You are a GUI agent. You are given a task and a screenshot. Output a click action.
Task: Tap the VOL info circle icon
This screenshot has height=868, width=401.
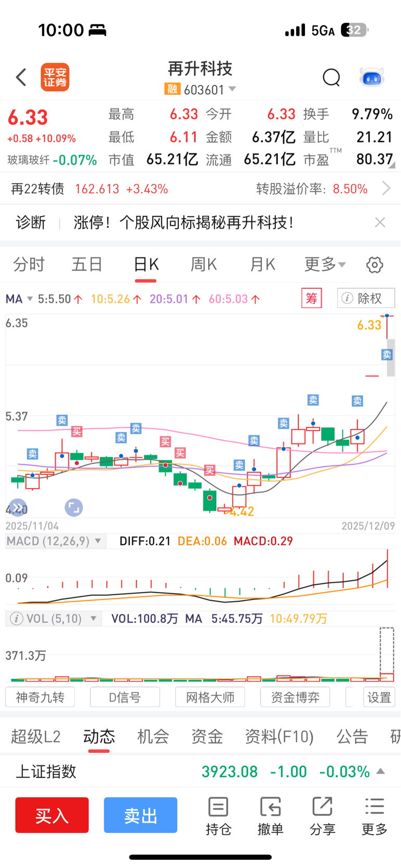pos(16,619)
